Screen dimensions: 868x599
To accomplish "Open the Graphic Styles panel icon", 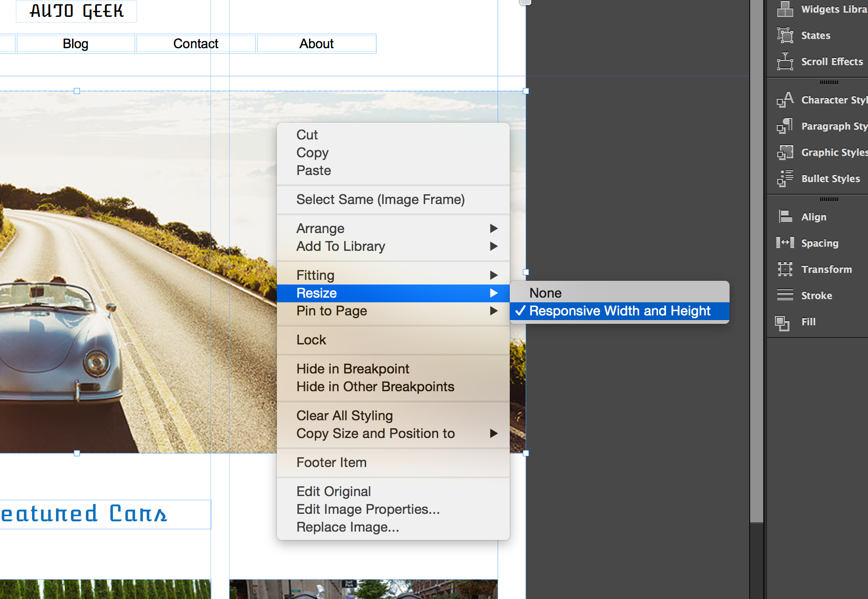I will [x=785, y=152].
